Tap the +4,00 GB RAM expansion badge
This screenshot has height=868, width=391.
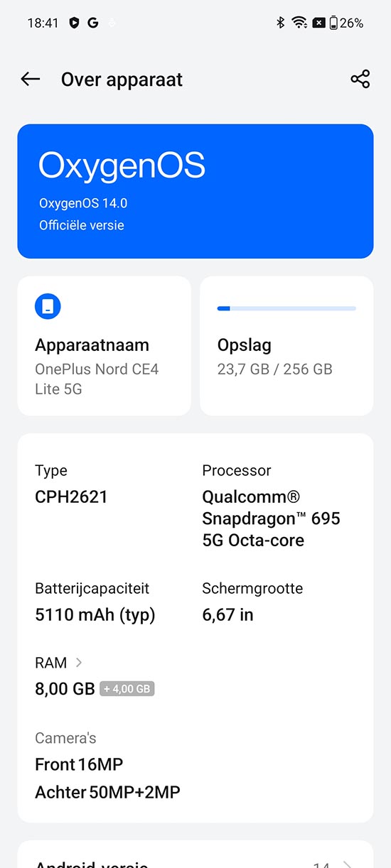(127, 689)
